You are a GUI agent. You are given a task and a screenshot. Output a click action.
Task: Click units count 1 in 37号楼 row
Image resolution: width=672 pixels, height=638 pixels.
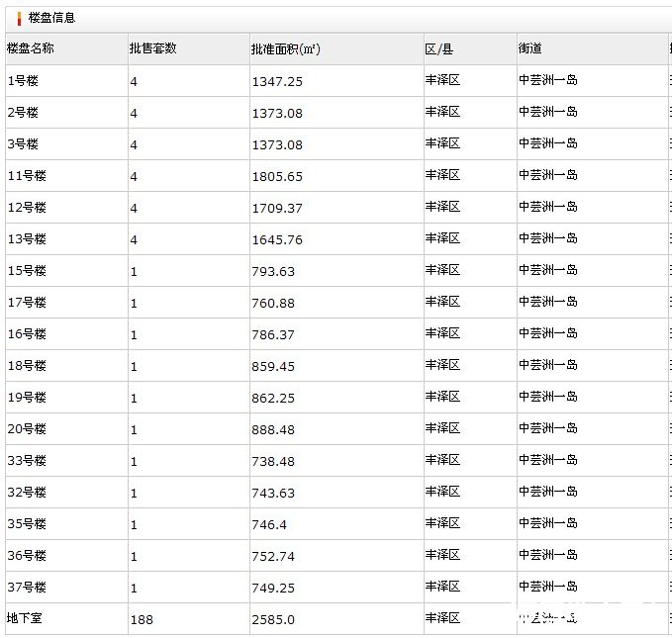click(x=134, y=588)
